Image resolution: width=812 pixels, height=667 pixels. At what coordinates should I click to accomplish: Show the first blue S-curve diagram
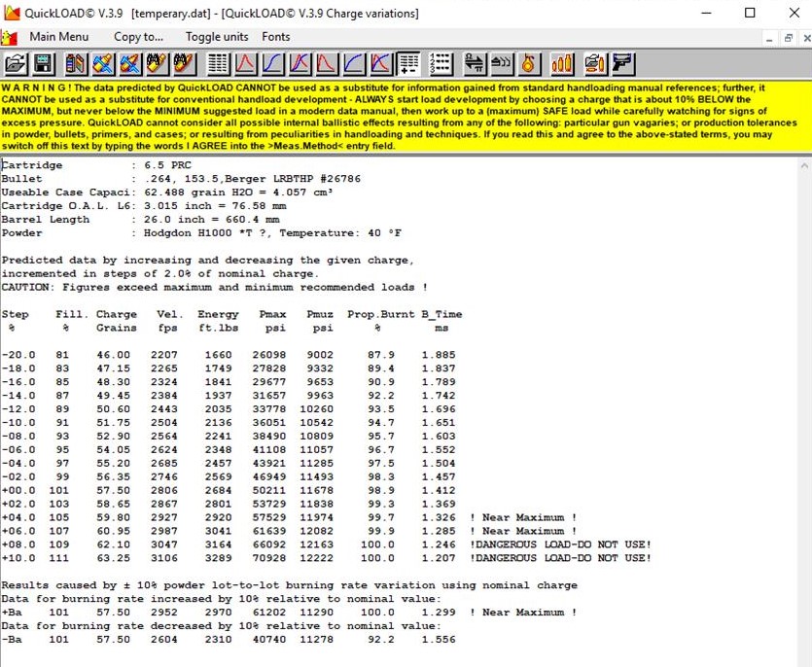(x=272, y=64)
